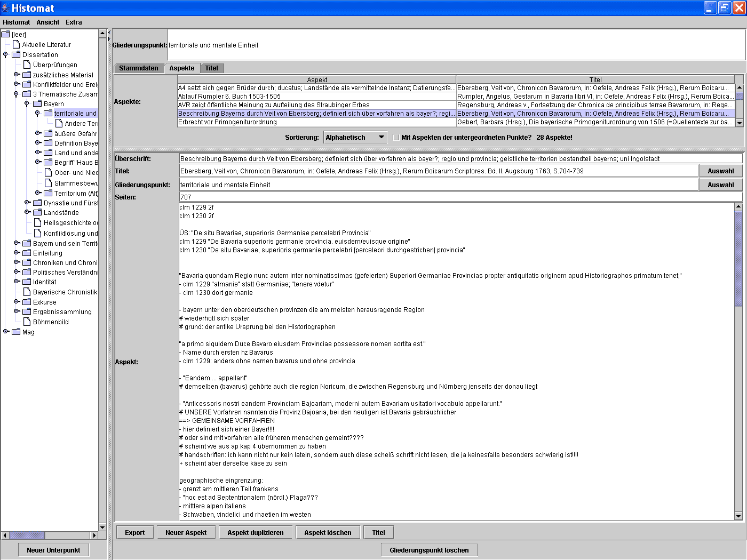Open the Extra menu

pyautogui.click(x=74, y=22)
